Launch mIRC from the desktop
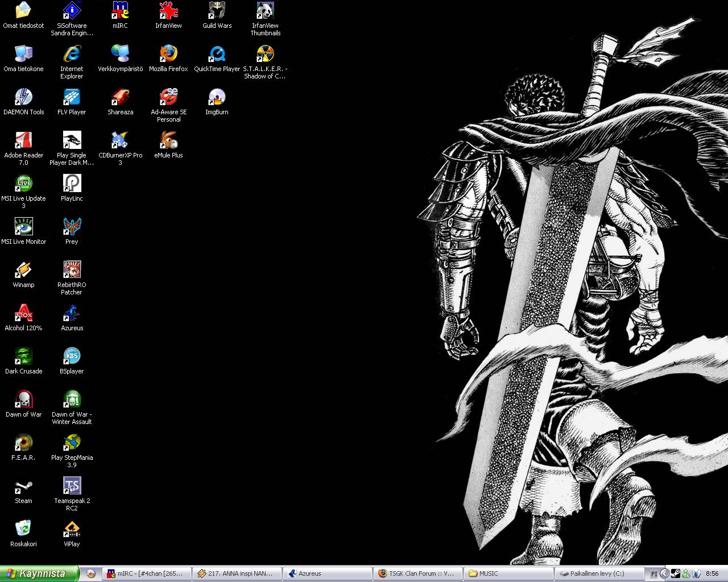Image resolution: width=728 pixels, height=582 pixels. tap(119, 11)
